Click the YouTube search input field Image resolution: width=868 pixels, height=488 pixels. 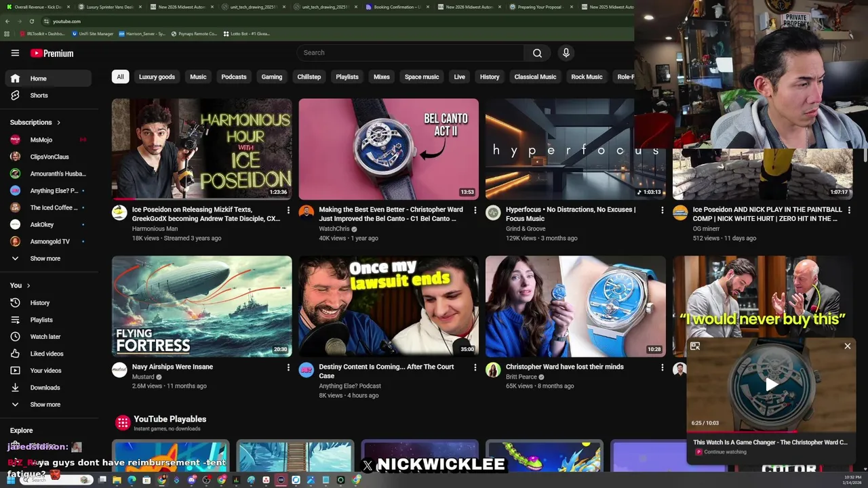[x=410, y=53]
